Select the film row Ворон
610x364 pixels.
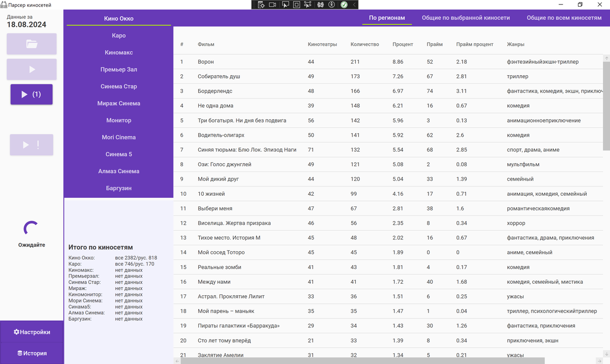pos(388,62)
